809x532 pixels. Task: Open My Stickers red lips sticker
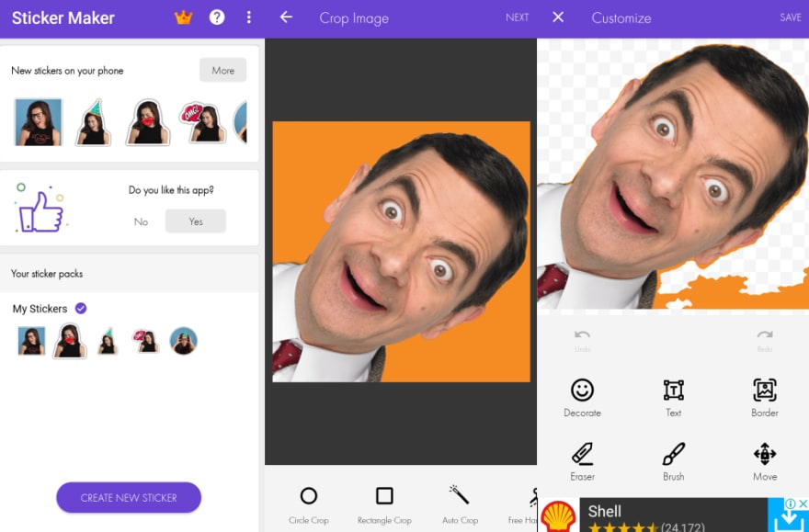(70, 341)
